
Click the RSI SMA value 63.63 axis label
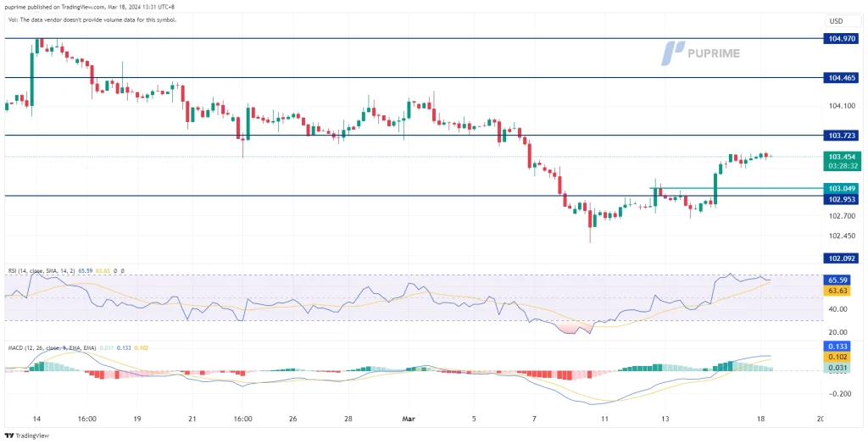[x=837, y=291]
